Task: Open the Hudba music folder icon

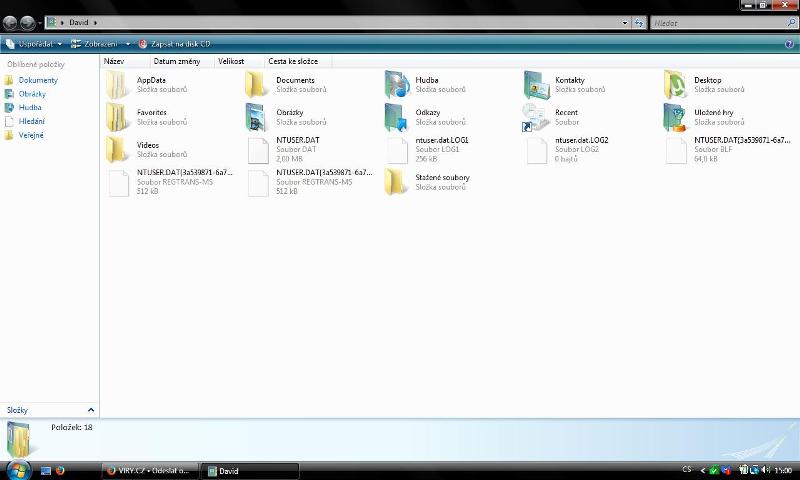Action: coord(397,85)
